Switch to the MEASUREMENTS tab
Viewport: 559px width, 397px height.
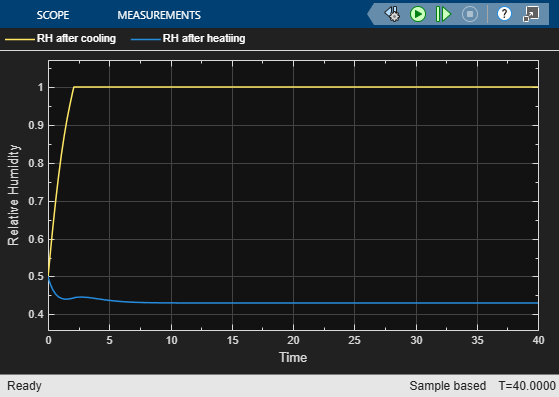(159, 15)
